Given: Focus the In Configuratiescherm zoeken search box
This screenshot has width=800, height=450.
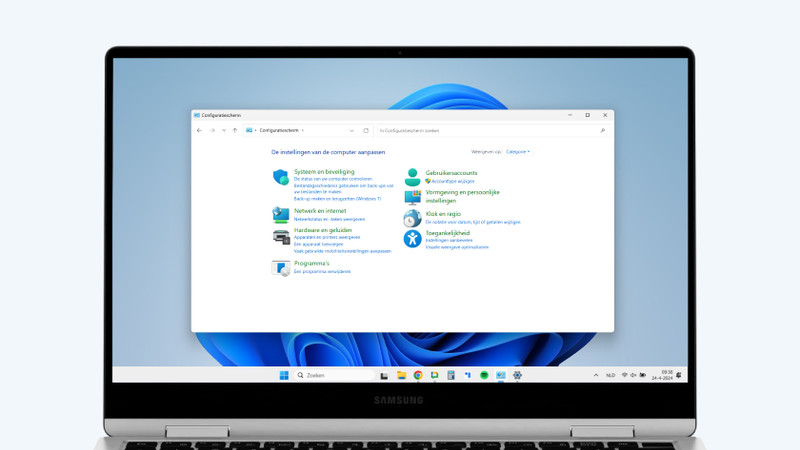Looking at the screenshot, I should (x=488, y=130).
